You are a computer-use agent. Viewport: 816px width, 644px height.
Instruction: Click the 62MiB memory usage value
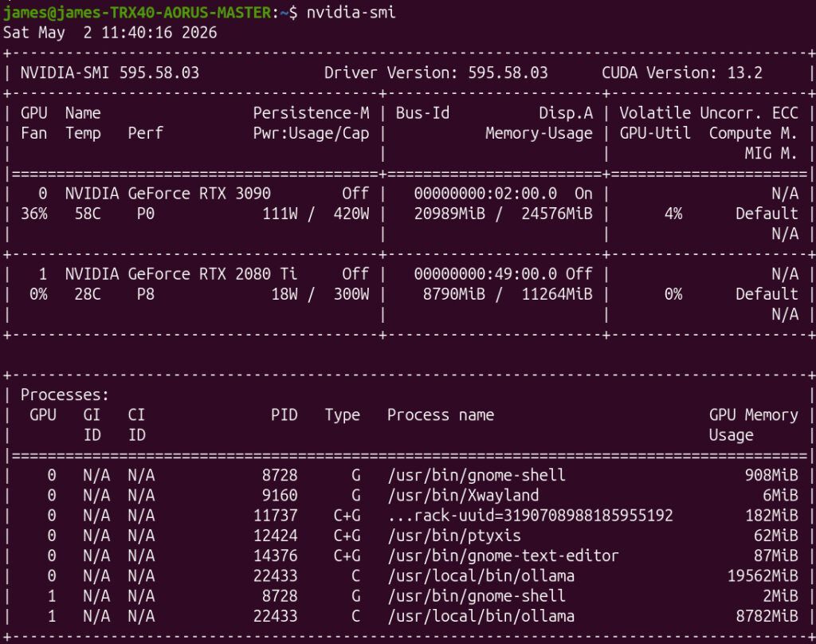tap(776, 536)
